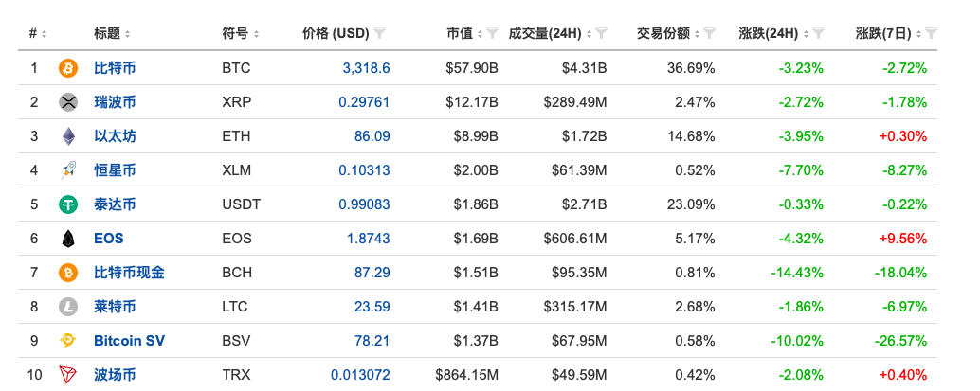Click the Ethereum diamond icon
This screenshot has height=391, width=980.
click(68, 136)
